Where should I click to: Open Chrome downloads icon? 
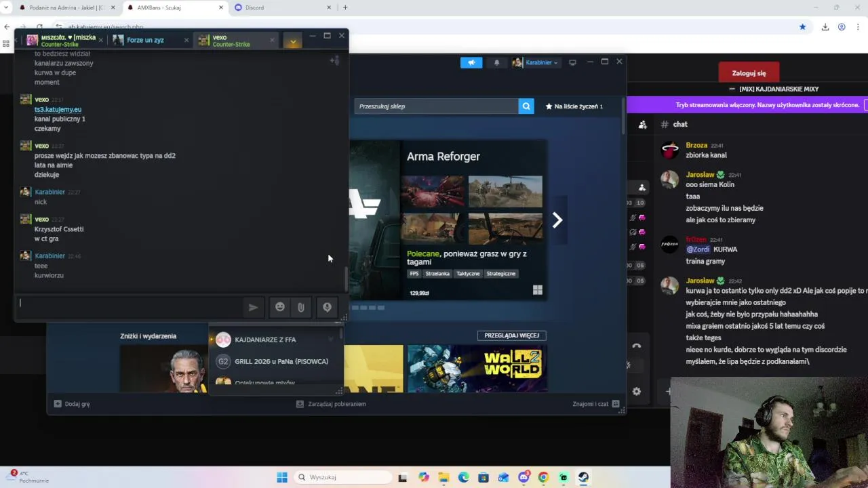tap(825, 27)
